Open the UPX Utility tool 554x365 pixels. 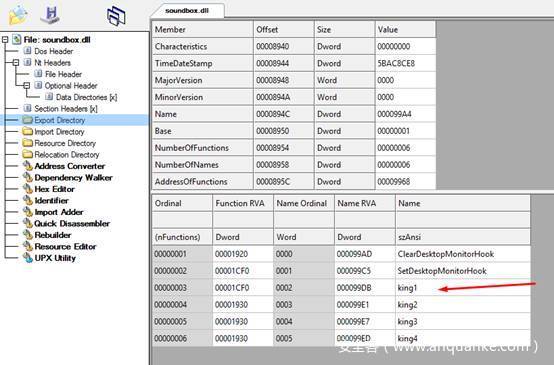pos(55,258)
